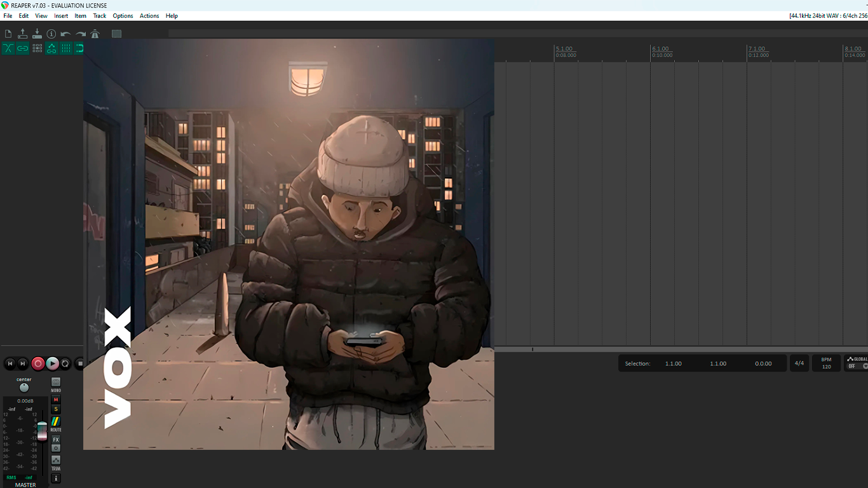Click the master volume fader

pyautogui.click(x=42, y=431)
